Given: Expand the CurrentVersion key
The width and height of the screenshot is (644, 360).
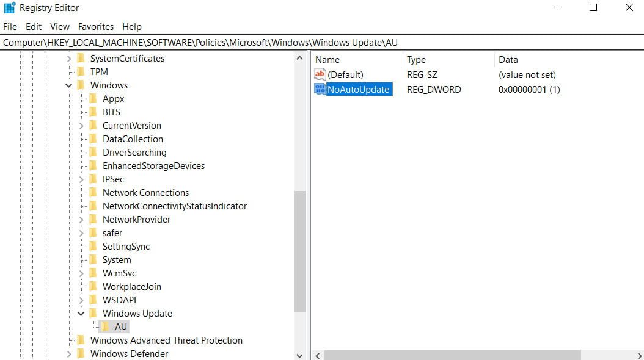Looking at the screenshot, I should coord(81,126).
